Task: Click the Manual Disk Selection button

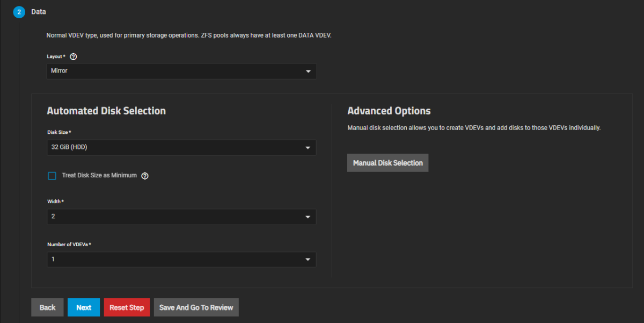Action: pyautogui.click(x=387, y=163)
